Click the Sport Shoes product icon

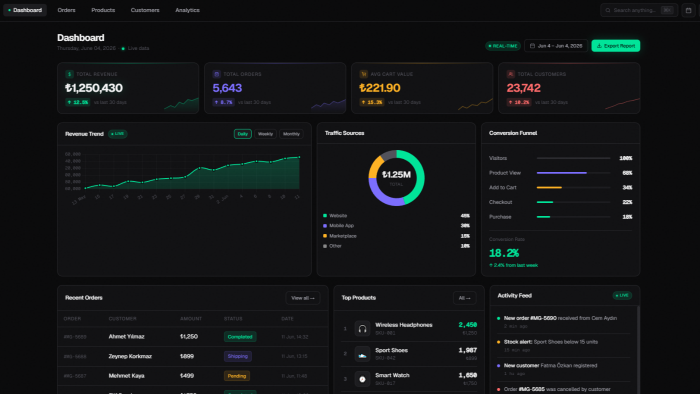(x=362, y=354)
